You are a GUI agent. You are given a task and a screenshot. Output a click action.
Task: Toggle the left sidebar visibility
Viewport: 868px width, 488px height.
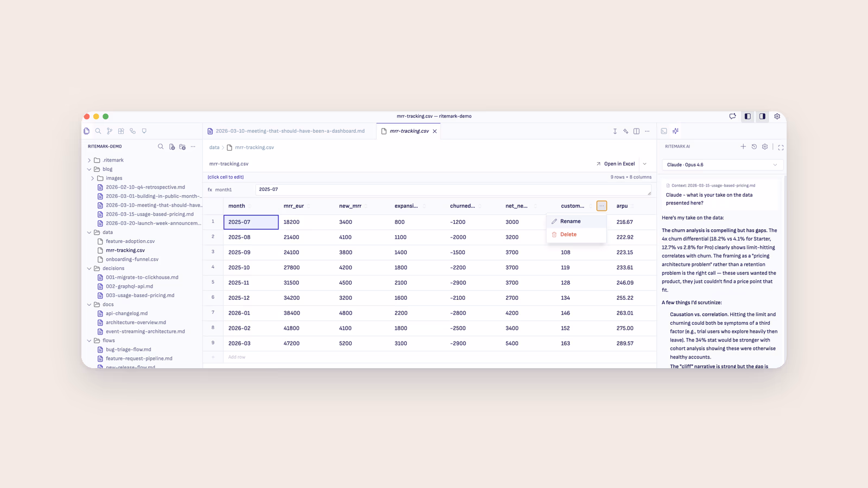click(x=748, y=116)
